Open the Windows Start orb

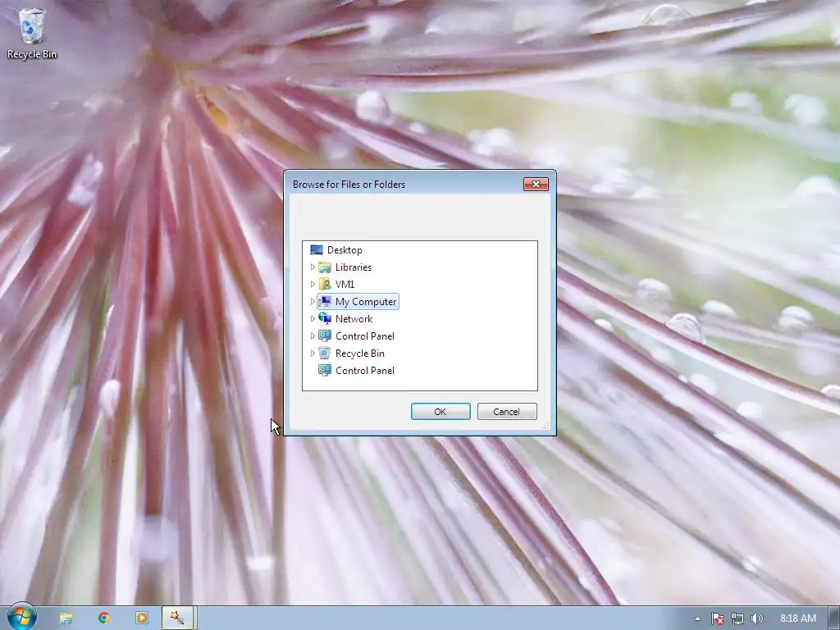(22, 617)
